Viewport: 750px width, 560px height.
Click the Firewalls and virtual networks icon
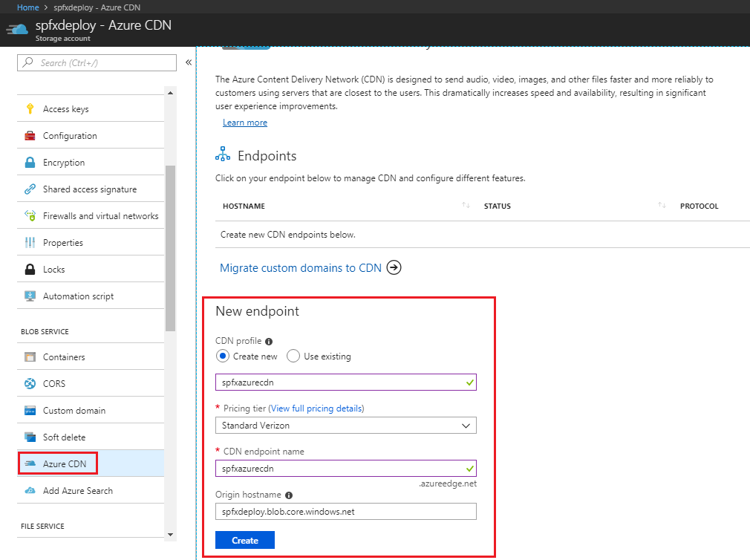[30, 216]
